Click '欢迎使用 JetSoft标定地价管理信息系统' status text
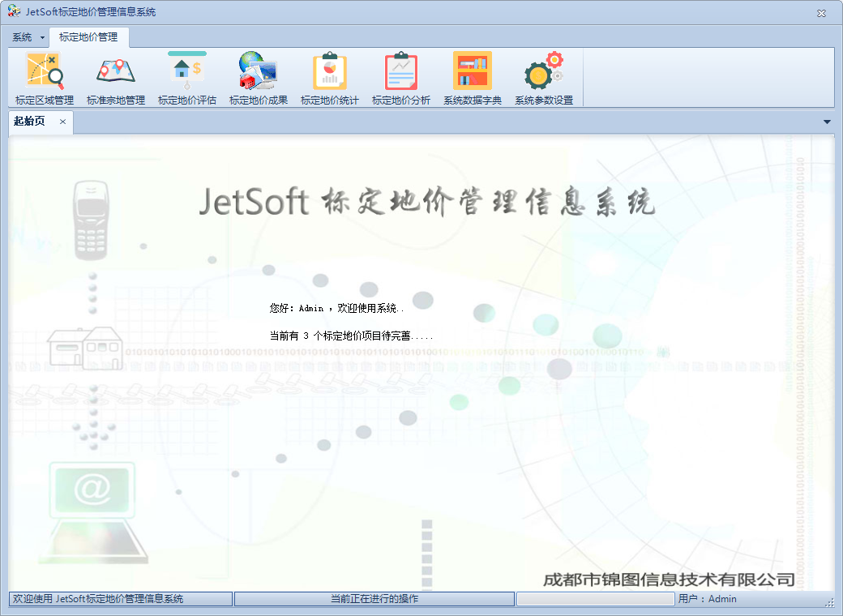The image size is (843, 616). pos(98,599)
